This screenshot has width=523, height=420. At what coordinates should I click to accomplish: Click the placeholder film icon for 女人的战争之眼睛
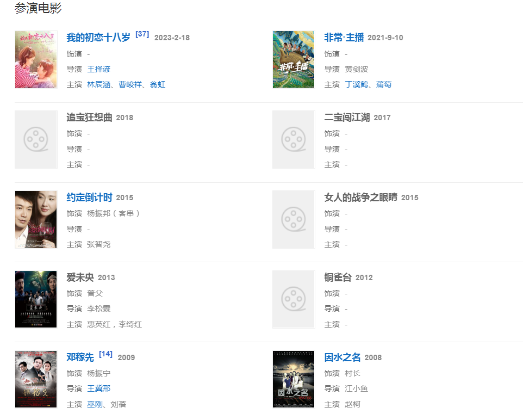[294, 219]
